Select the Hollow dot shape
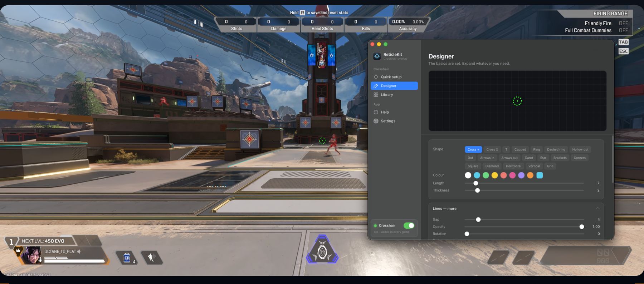Viewport: 644px width, 284px height. 580,150
